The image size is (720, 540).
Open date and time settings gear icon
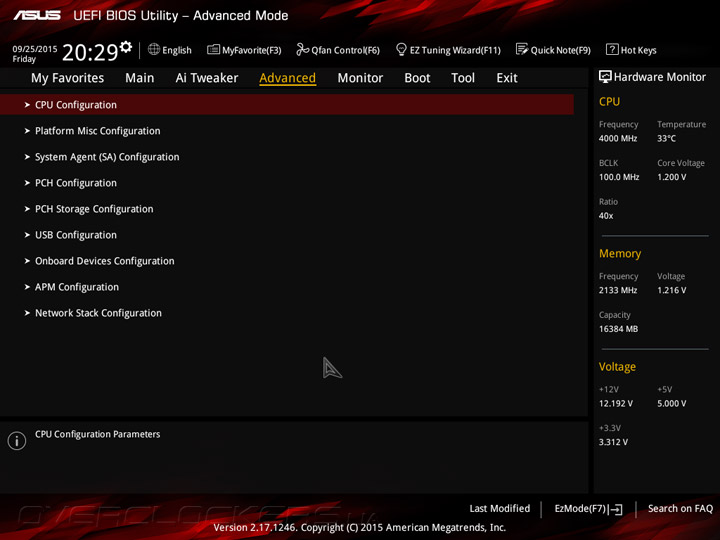click(x=126, y=47)
